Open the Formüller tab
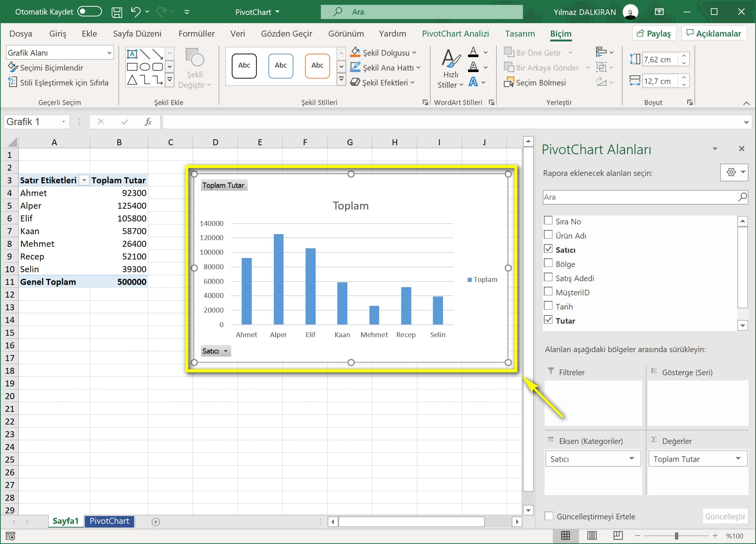756x544 pixels. click(x=196, y=34)
